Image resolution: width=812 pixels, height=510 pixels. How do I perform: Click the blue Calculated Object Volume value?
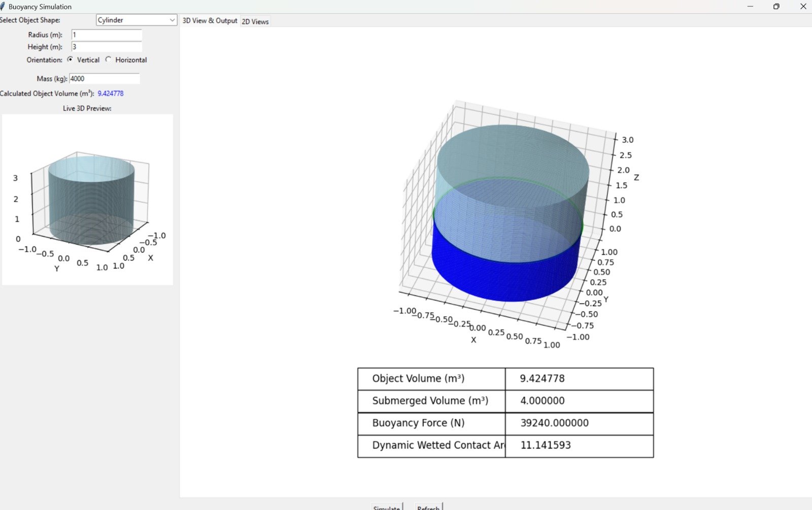[111, 93]
